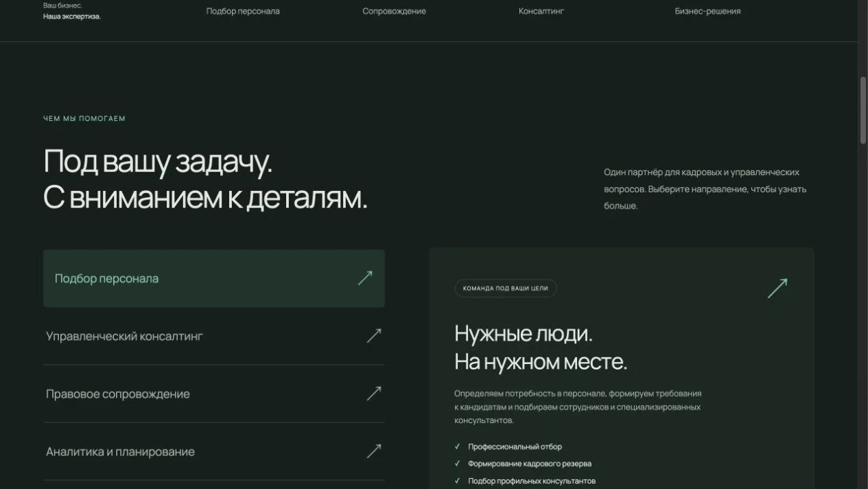
Task: Open the Консалтинг nav link
Action: (x=541, y=11)
